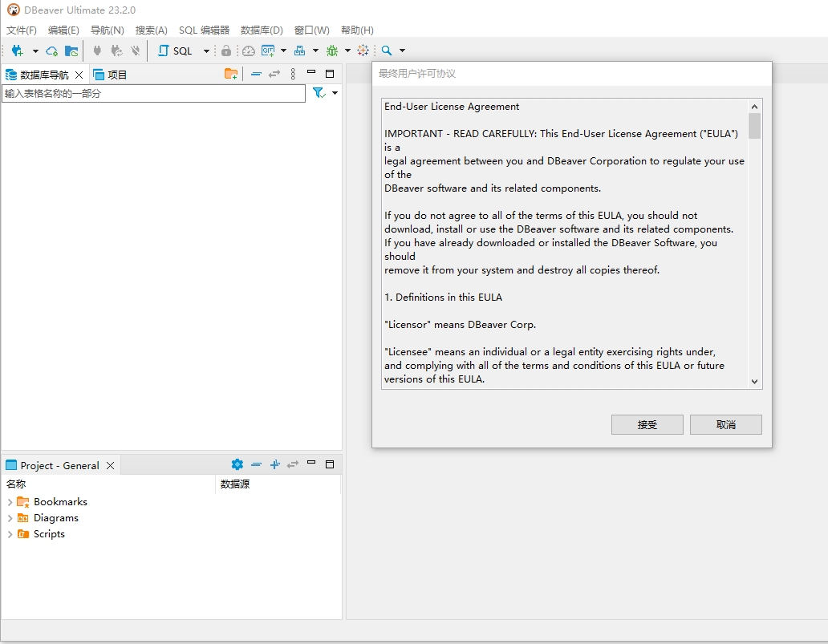Open the 数据库(D) menu
The image size is (828, 644).
click(x=262, y=30)
